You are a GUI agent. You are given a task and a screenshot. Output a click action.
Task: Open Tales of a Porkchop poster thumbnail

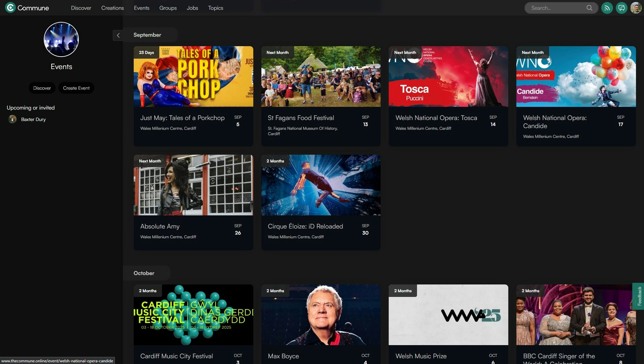(193, 77)
